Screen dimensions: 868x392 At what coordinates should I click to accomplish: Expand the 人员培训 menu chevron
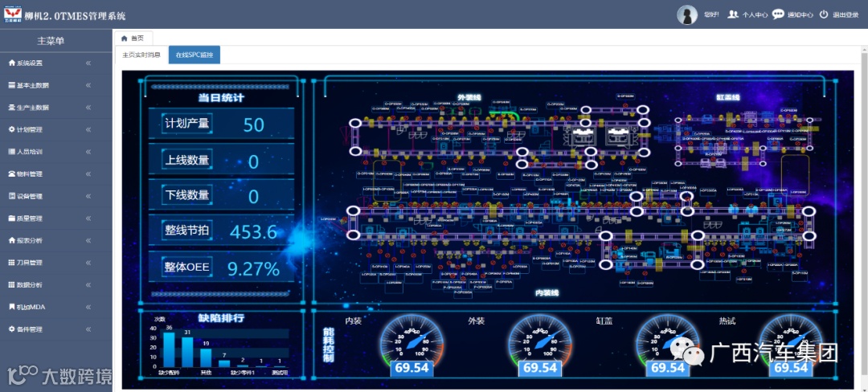click(x=88, y=152)
